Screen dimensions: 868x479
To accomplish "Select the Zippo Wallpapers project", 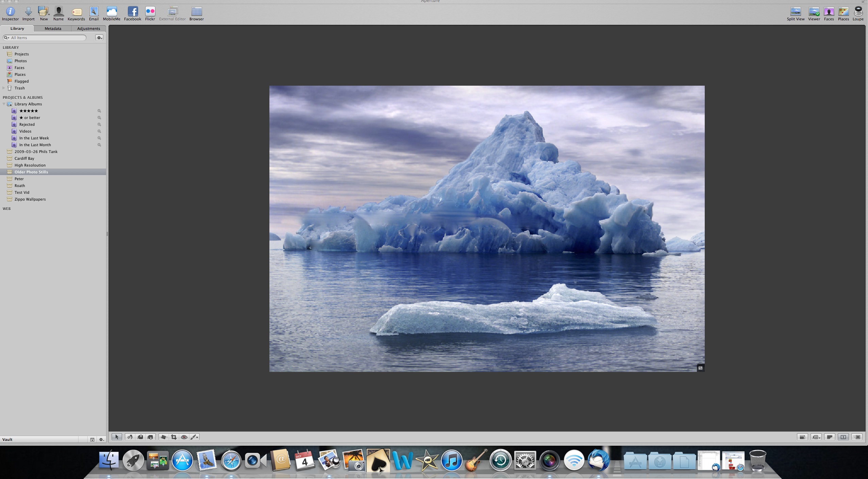I will [53, 199].
